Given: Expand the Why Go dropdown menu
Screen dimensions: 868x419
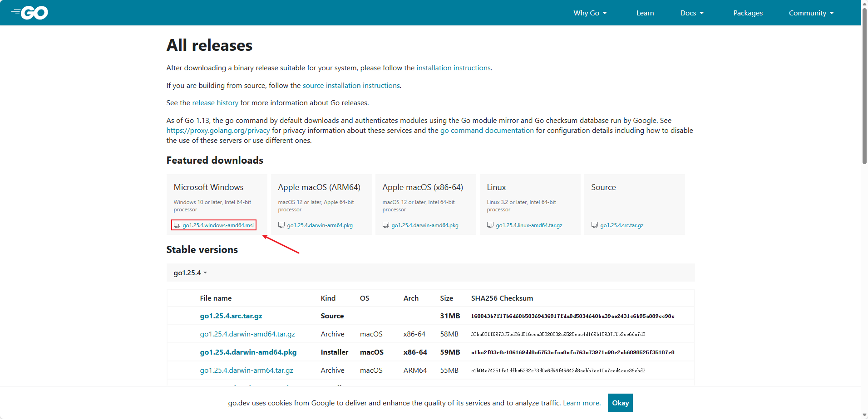Looking at the screenshot, I should tap(590, 13).
